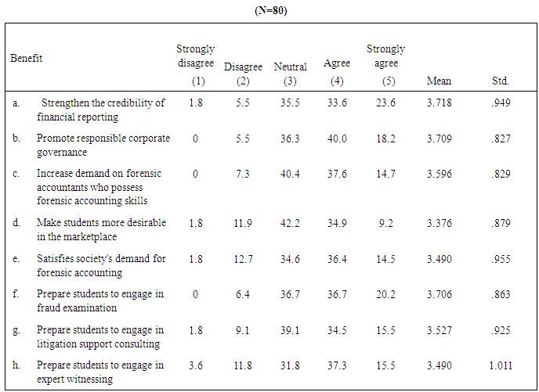Viewport: 539px width, 392px height.
Task: Click the Std. column header
Action: 500,81
